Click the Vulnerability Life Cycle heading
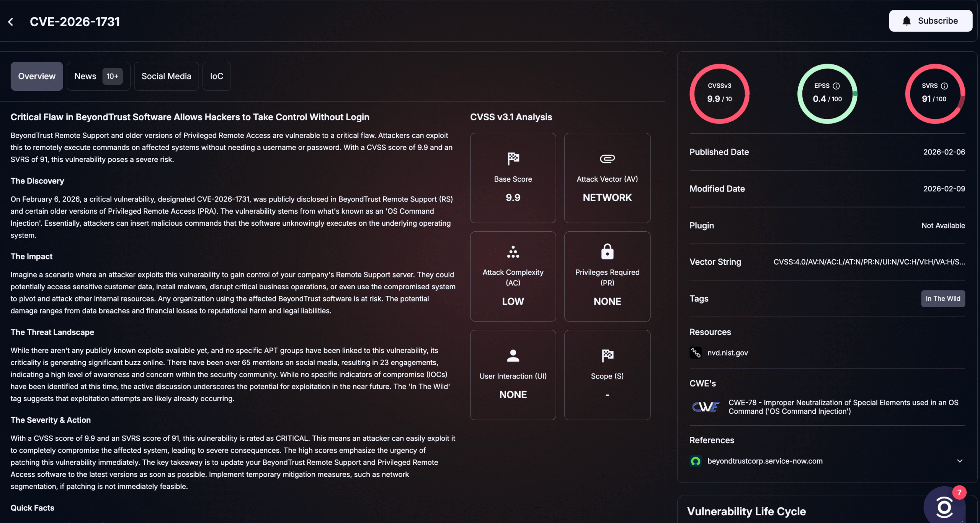The width and height of the screenshot is (980, 523). click(x=746, y=512)
